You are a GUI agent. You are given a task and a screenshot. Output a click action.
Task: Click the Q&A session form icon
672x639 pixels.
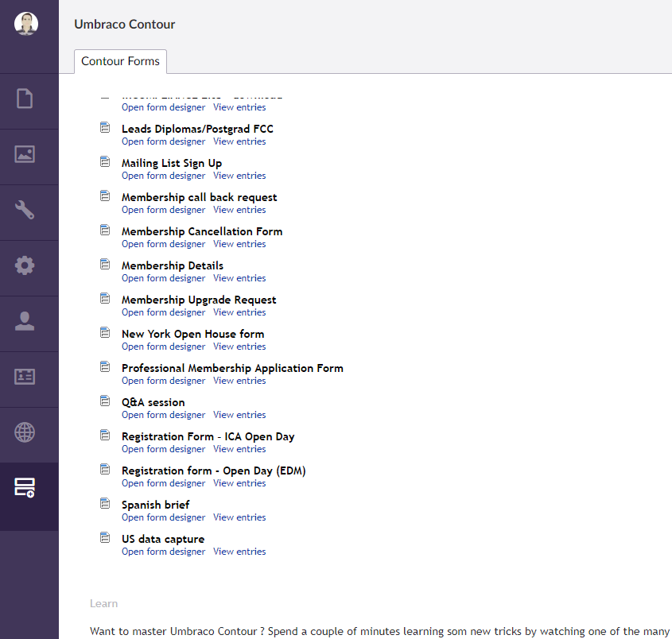click(105, 401)
